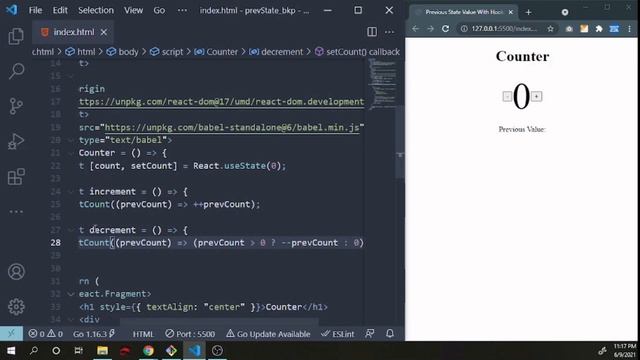Open the errors and warnings status
The width and height of the screenshot is (640, 360).
click(x=45, y=334)
